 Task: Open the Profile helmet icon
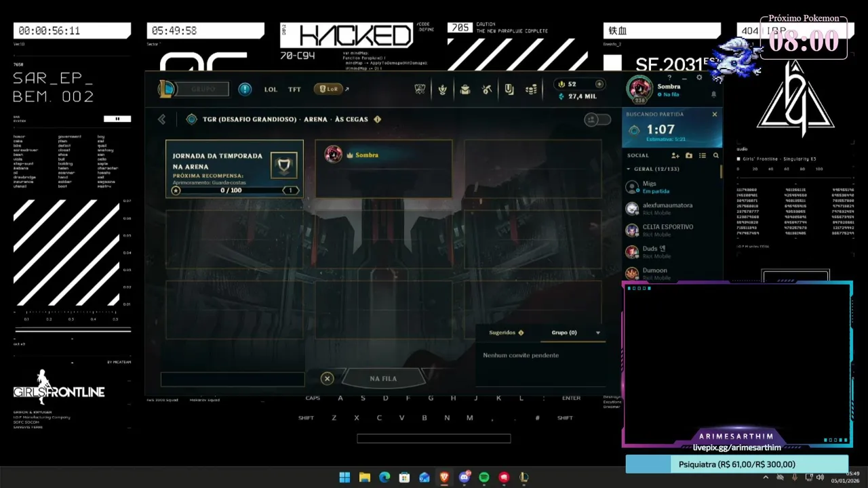(x=443, y=89)
